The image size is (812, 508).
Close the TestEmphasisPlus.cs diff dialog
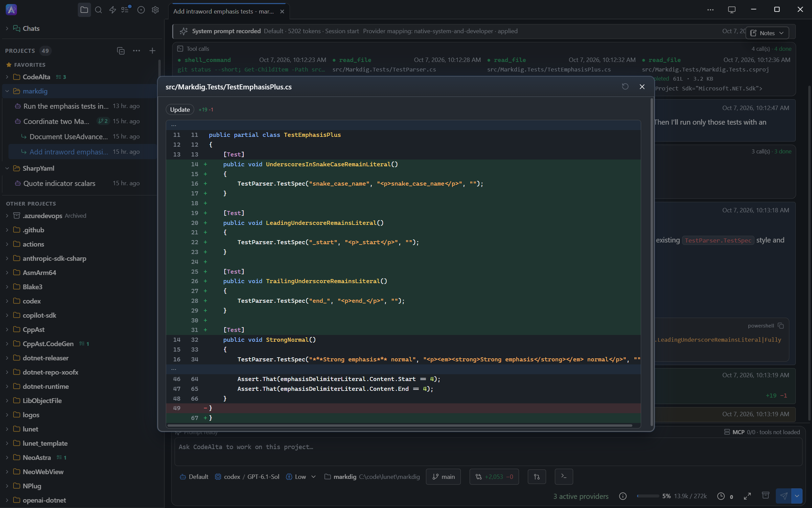[642, 87]
